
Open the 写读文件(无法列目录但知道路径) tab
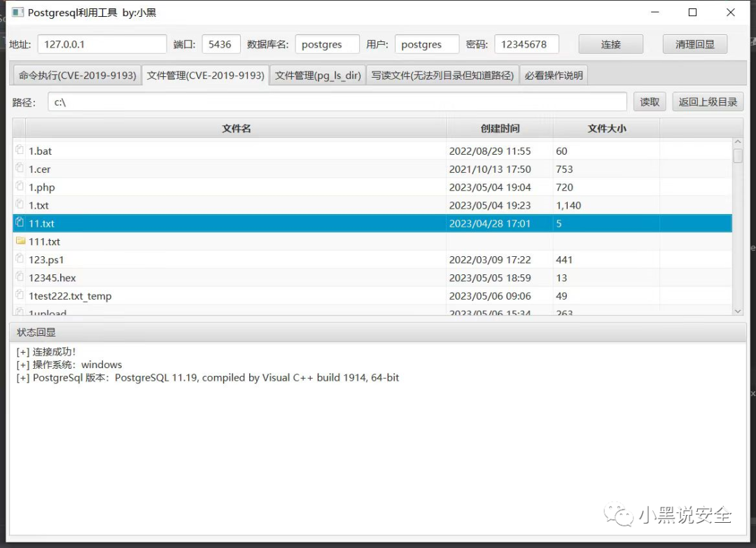[442, 75]
